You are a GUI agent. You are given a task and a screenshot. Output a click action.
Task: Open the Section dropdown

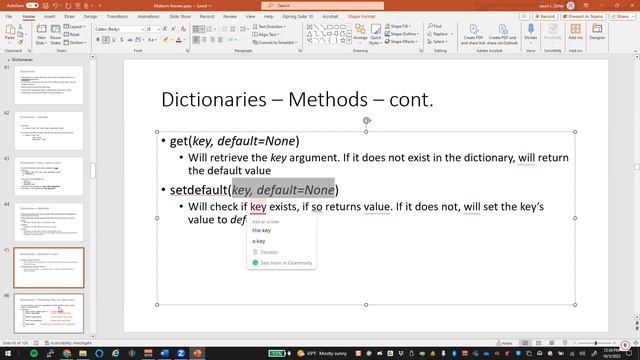click(75, 42)
